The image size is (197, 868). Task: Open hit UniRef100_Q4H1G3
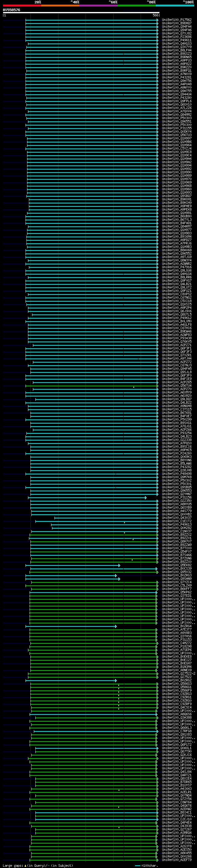176,43
